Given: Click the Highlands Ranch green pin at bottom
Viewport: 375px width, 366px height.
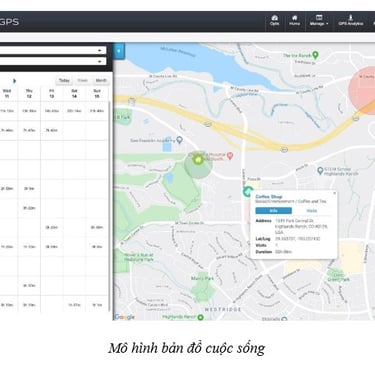Looking at the screenshot, I should [200, 317].
